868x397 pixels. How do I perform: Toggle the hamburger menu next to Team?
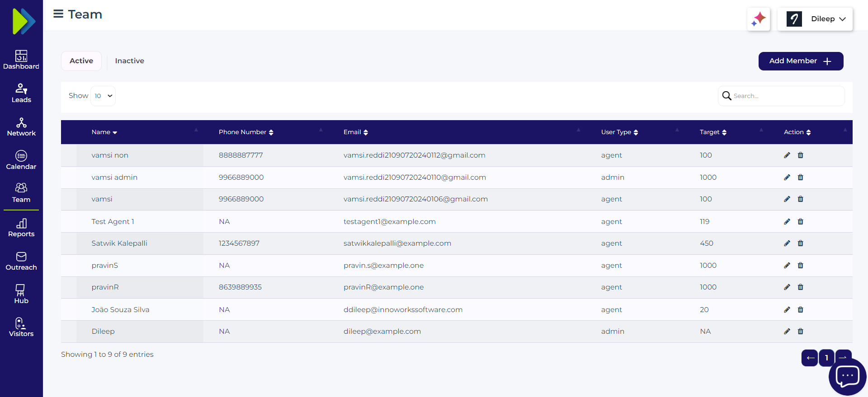point(58,14)
